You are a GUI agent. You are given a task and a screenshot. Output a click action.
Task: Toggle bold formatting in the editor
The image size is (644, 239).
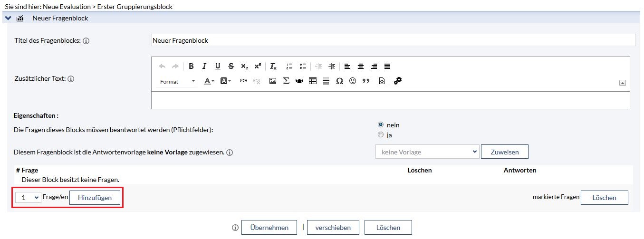point(191,67)
